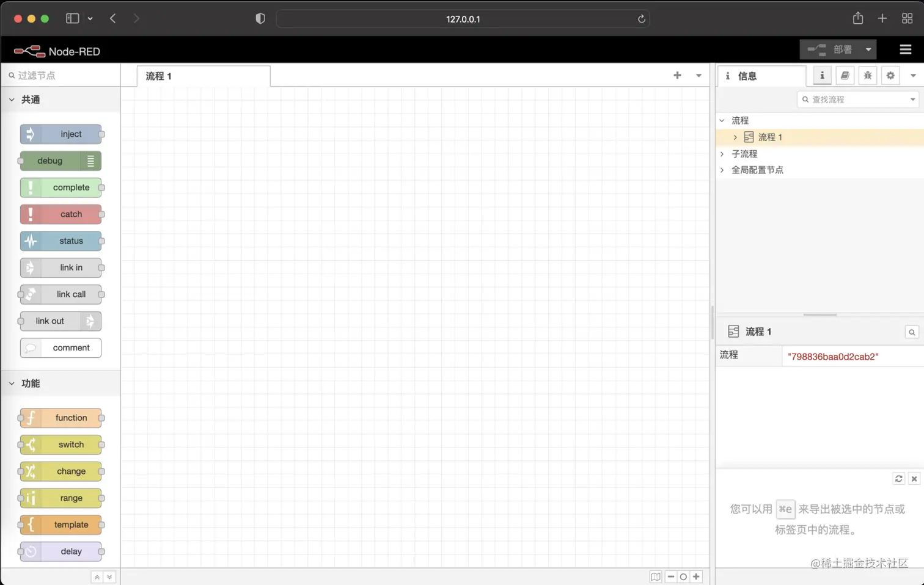The image size is (924, 585).
Task: Select the status node in palette
Action: [x=61, y=241]
